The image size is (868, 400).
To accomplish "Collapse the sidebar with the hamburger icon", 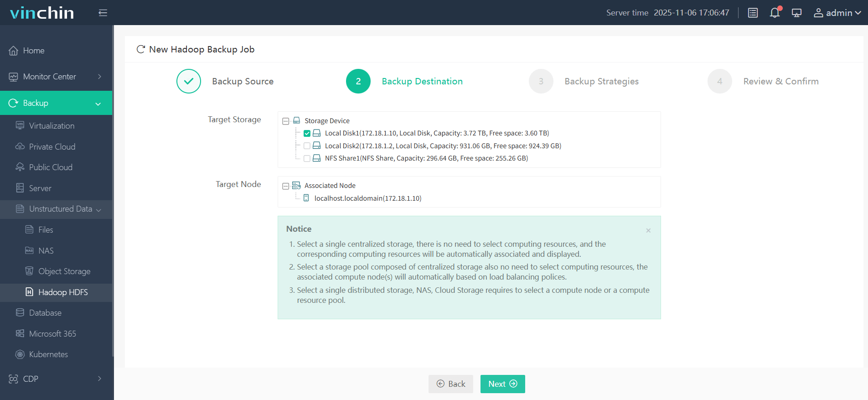I will (x=103, y=13).
